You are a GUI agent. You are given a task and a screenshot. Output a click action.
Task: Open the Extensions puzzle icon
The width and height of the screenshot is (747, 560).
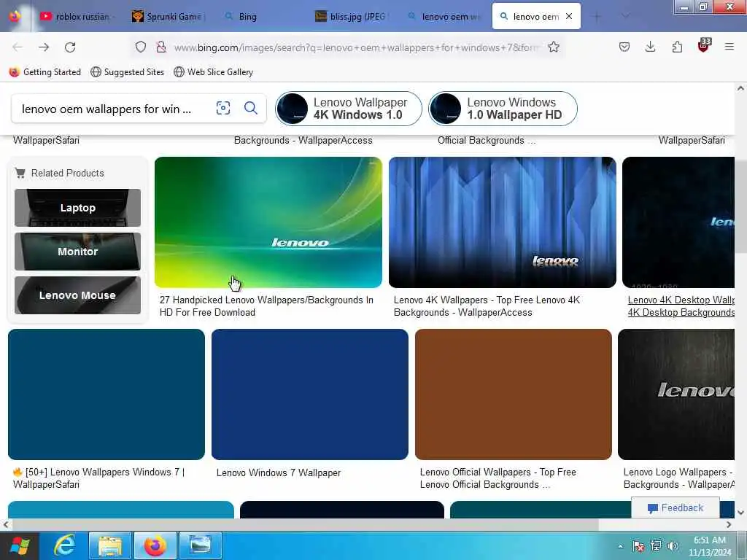[x=677, y=47]
